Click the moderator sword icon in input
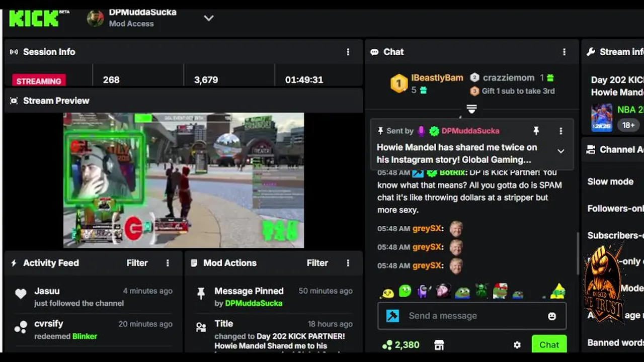644x362 pixels. pyautogui.click(x=392, y=316)
